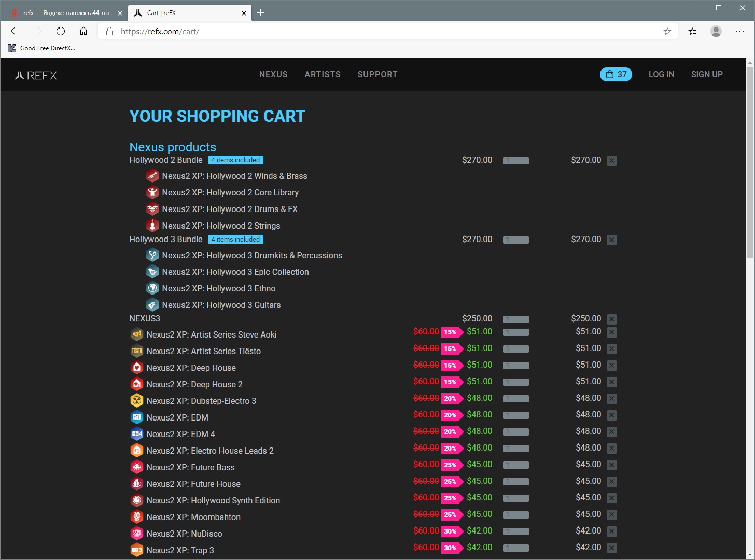
Task: Click the Dubstep-Electro 3 expansion icon
Action: pyautogui.click(x=137, y=401)
